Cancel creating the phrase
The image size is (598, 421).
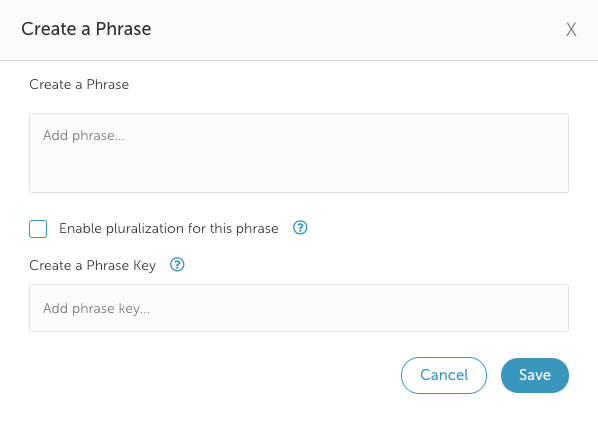444,375
